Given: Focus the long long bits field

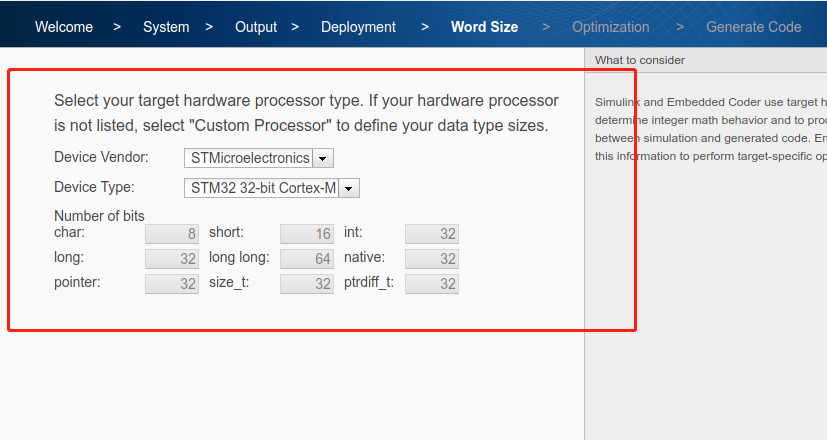Looking at the screenshot, I should coord(306,259).
